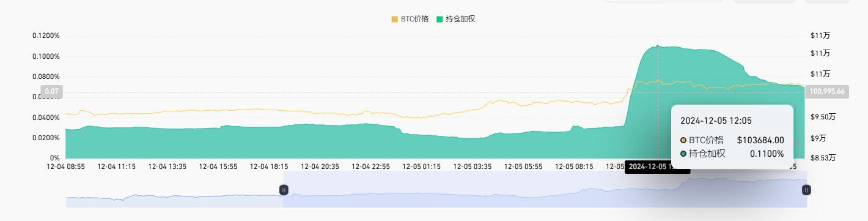Viewport: 868px width, 221px height.
Task: Click the y-axis label 0.1200%
Action: point(46,36)
